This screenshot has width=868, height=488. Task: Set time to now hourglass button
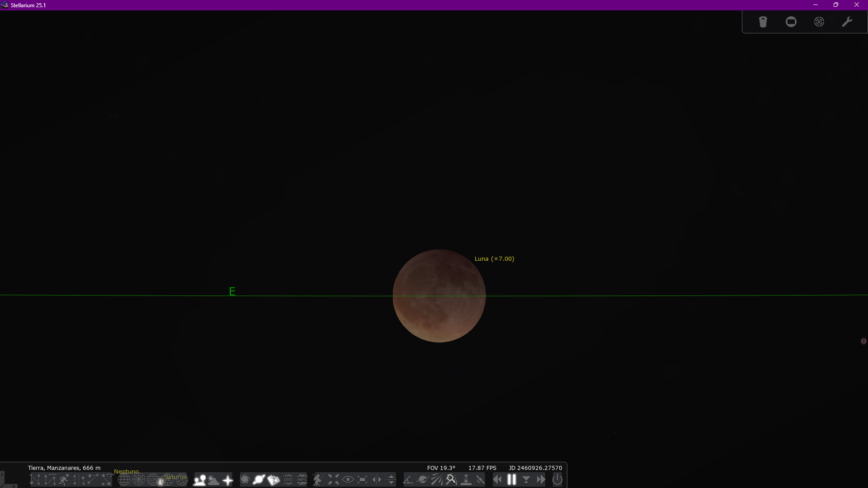[526, 480]
